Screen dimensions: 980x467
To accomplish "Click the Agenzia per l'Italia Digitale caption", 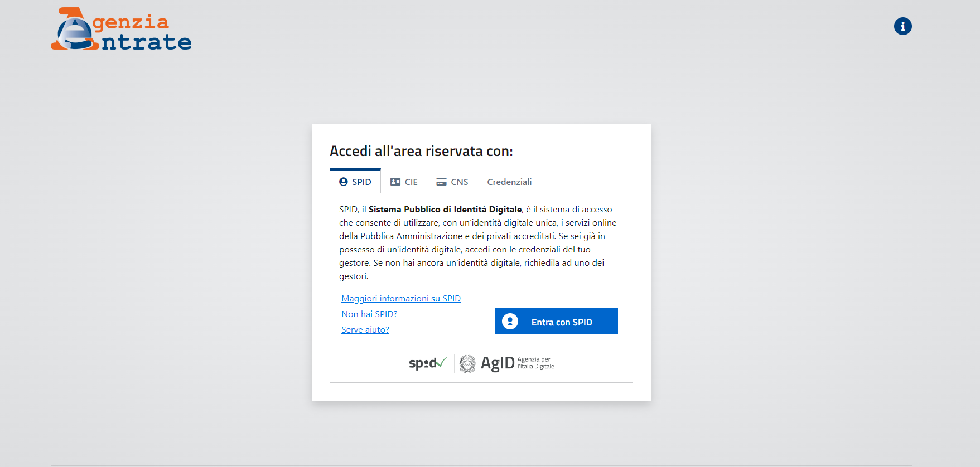I will pyautogui.click(x=535, y=363).
